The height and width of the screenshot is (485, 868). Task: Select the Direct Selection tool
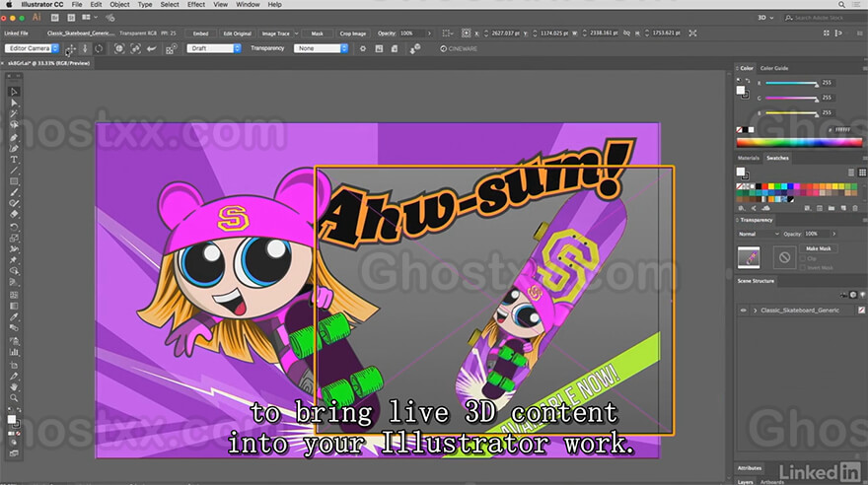(14, 103)
